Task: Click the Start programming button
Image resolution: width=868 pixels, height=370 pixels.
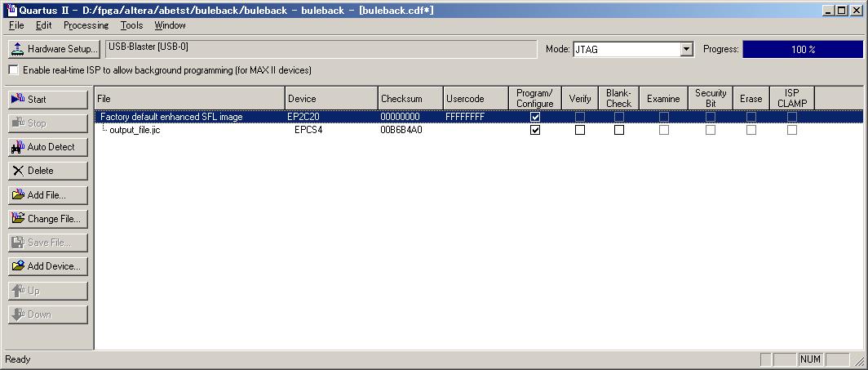Action: [x=47, y=99]
